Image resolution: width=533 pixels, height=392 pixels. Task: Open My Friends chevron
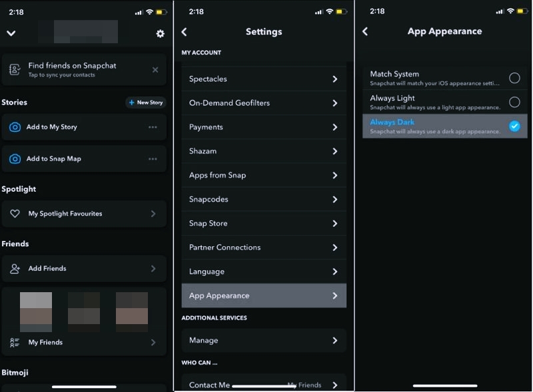click(x=153, y=342)
